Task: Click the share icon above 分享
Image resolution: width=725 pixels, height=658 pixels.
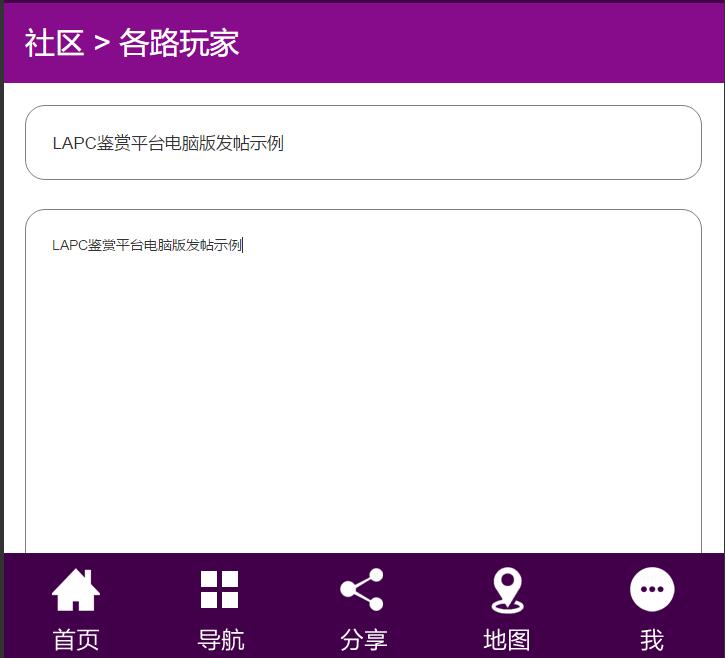Action: pos(362,590)
